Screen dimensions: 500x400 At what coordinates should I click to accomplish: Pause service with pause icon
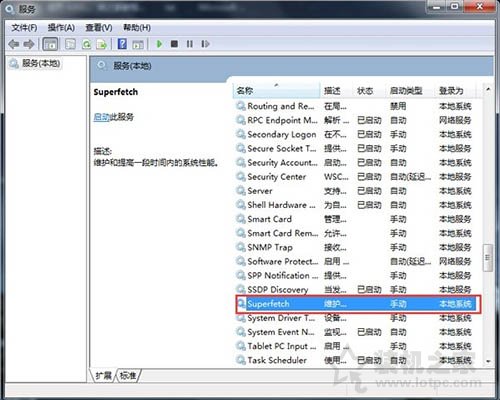(190, 44)
